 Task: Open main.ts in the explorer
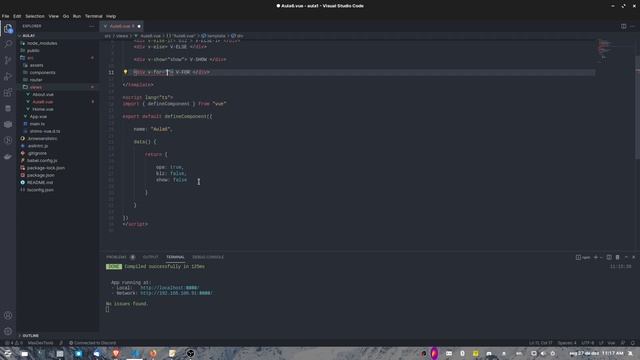(x=37, y=124)
